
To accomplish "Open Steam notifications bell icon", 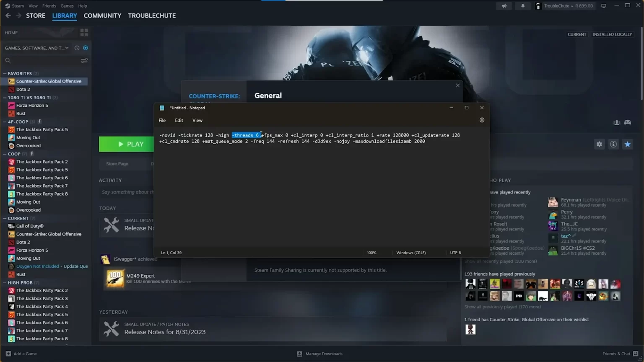I will click(x=522, y=6).
